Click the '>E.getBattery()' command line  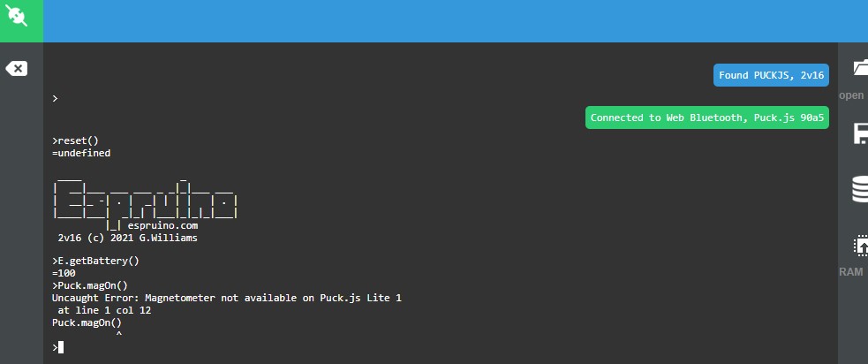(95, 261)
